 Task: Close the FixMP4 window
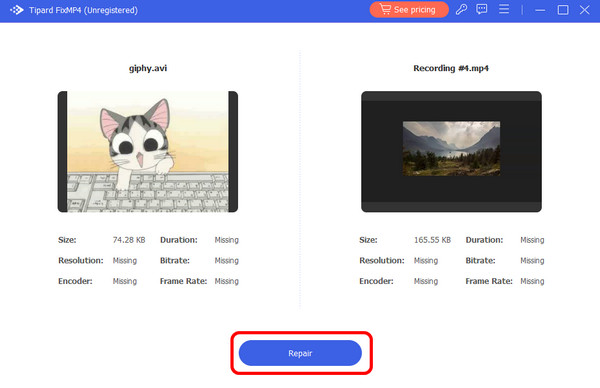click(584, 10)
